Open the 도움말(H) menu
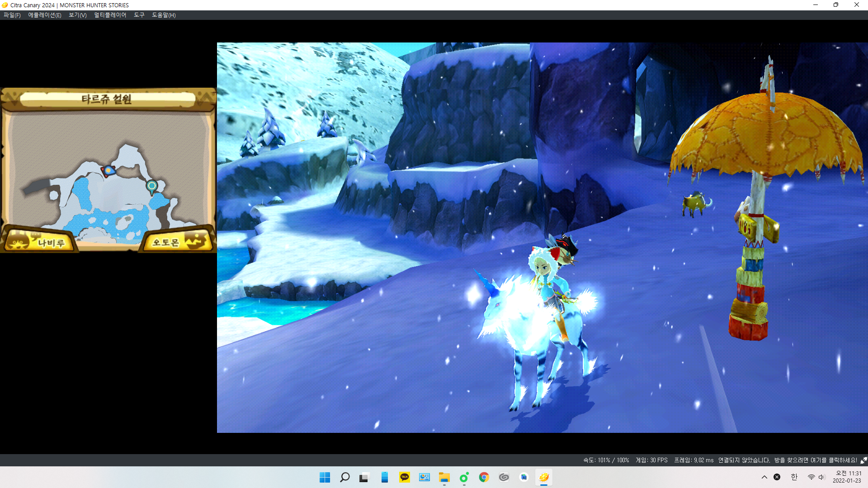The height and width of the screenshot is (488, 868). 164,15
